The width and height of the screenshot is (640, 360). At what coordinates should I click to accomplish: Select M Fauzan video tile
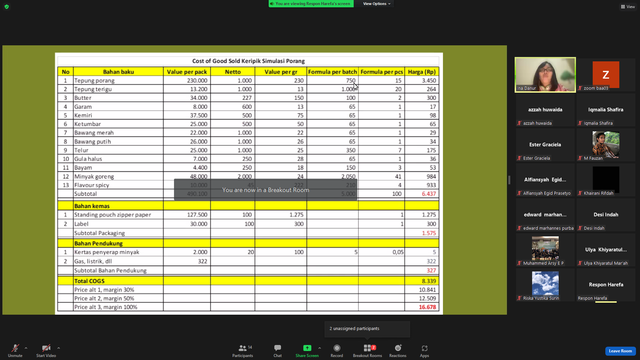606,145
